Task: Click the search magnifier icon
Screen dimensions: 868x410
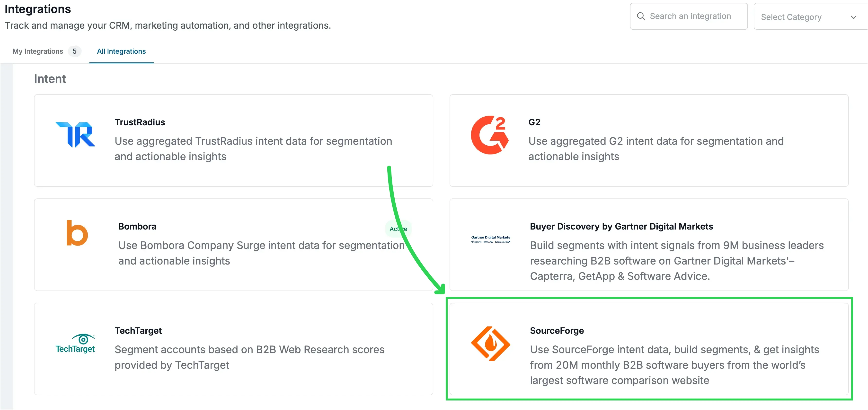Action: point(641,16)
